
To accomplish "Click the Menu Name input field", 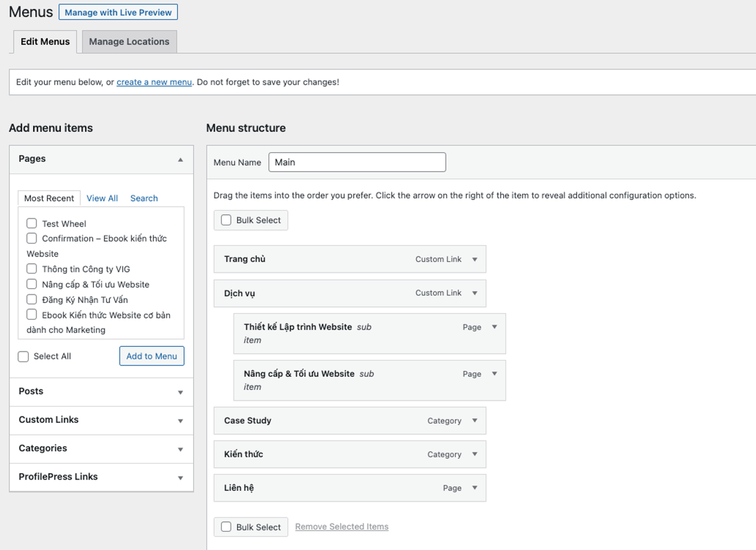I will click(x=357, y=162).
